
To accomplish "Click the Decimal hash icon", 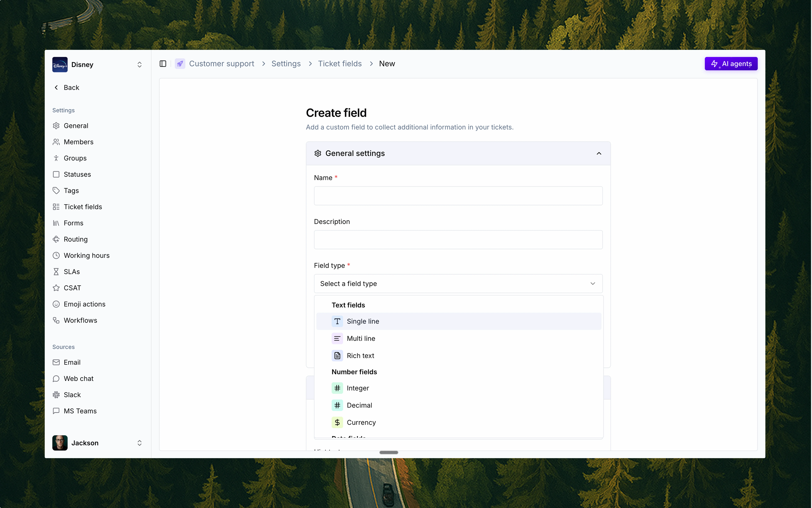I will point(337,405).
